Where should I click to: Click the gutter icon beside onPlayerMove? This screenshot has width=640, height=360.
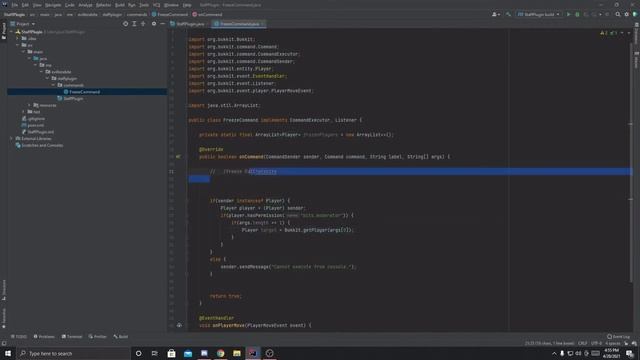[x=179, y=325]
